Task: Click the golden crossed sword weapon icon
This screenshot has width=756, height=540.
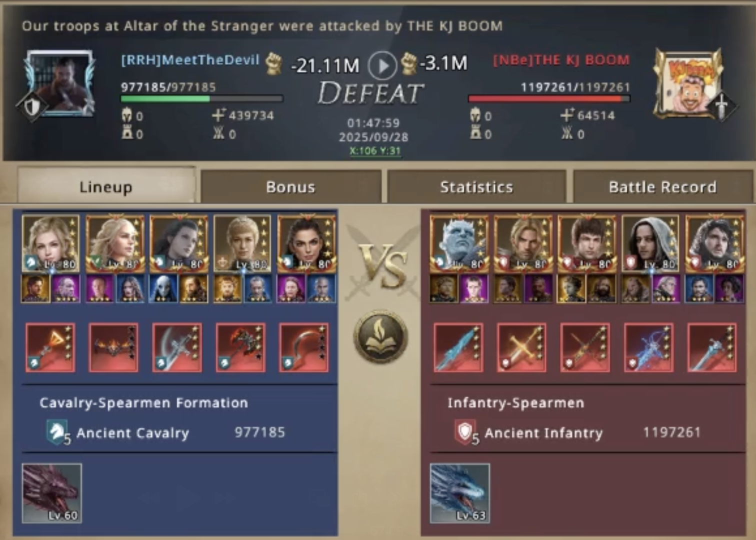Action: coord(521,347)
